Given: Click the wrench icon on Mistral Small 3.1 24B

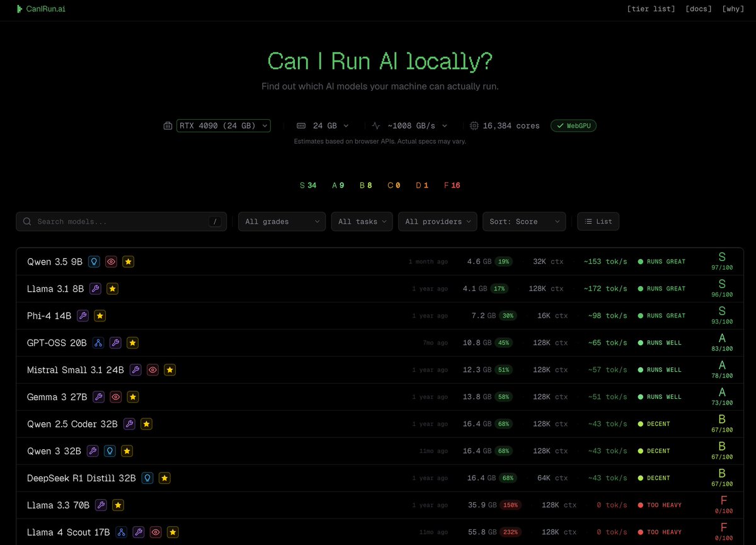Looking at the screenshot, I should coord(135,370).
